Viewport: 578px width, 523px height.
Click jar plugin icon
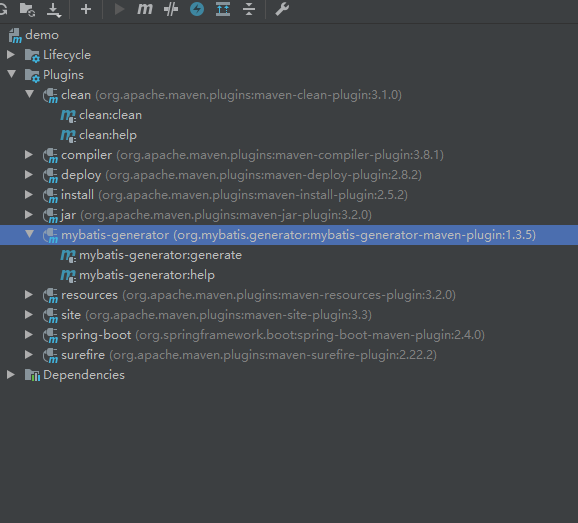coord(50,215)
